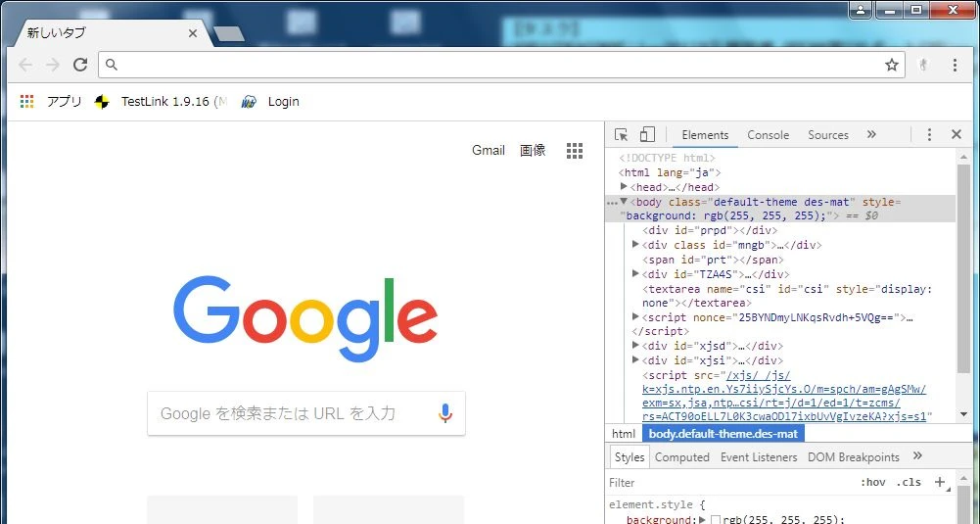
Task: Select body.default-theme.des-mat breadcrumb
Action: point(723,433)
